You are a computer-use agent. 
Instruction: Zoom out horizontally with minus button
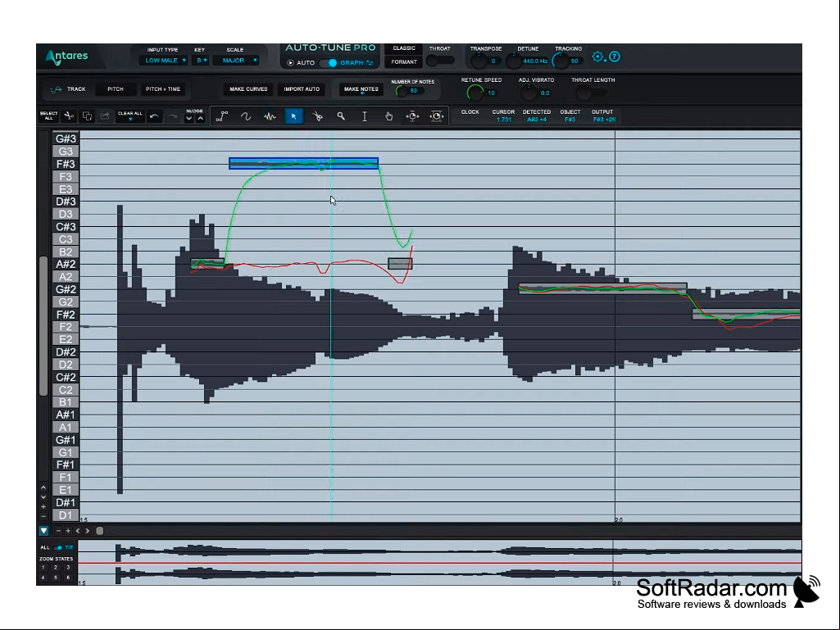pos(58,531)
